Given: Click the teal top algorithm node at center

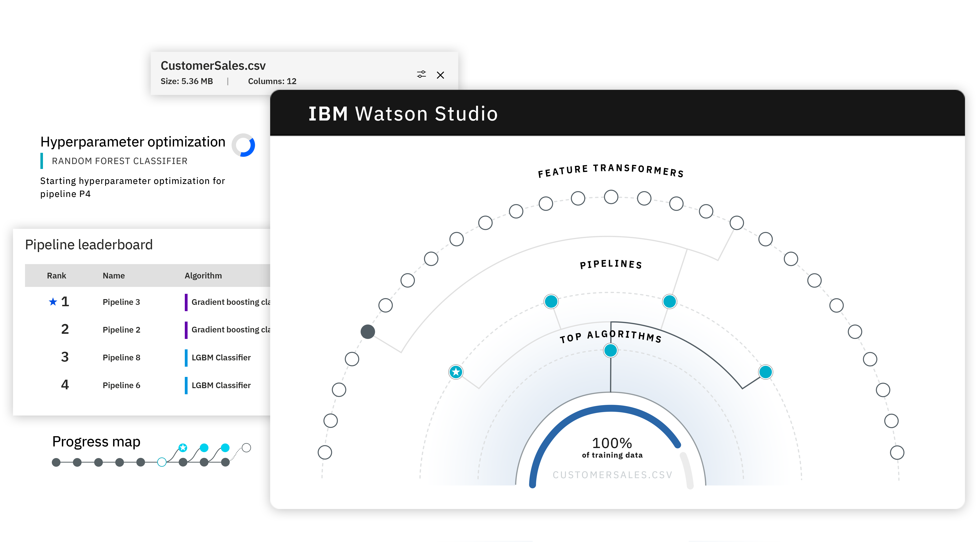Looking at the screenshot, I should pos(611,350).
